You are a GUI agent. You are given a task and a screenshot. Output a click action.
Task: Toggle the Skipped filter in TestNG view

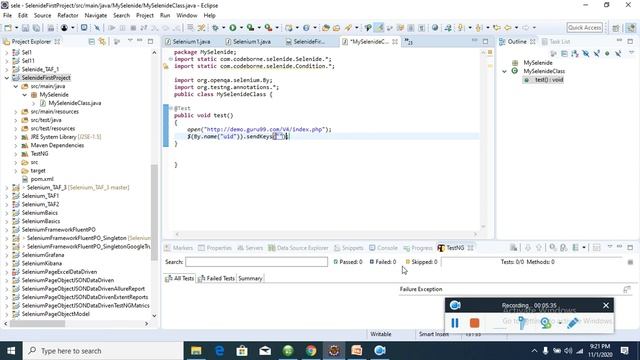(421, 262)
